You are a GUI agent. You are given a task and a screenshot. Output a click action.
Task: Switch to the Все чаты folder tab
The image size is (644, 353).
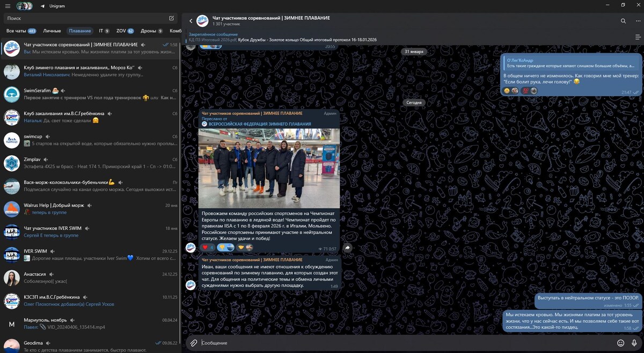click(20, 31)
